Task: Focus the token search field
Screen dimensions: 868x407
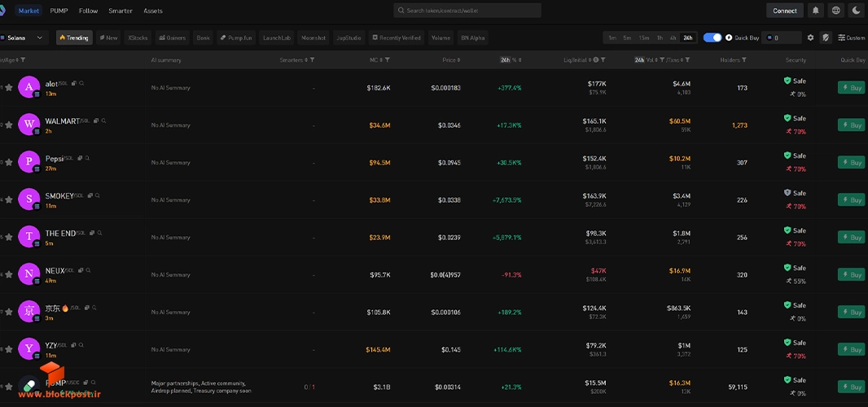Action: (x=467, y=11)
